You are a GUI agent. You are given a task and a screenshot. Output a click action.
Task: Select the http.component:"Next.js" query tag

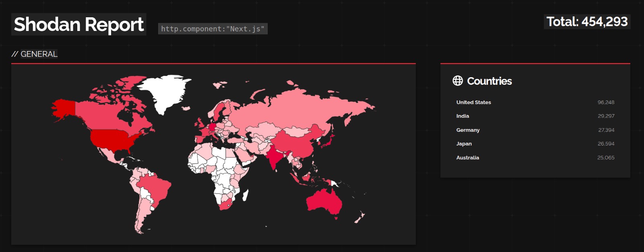click(x=213, y=29)
